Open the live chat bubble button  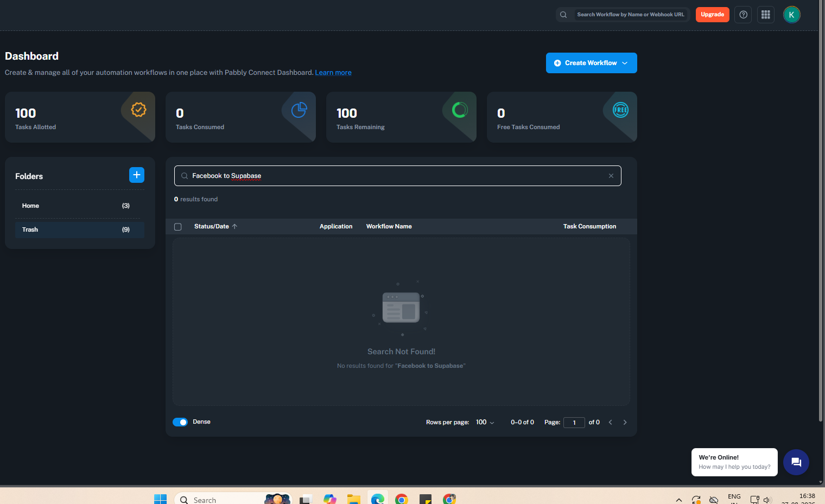coord(796,462)
